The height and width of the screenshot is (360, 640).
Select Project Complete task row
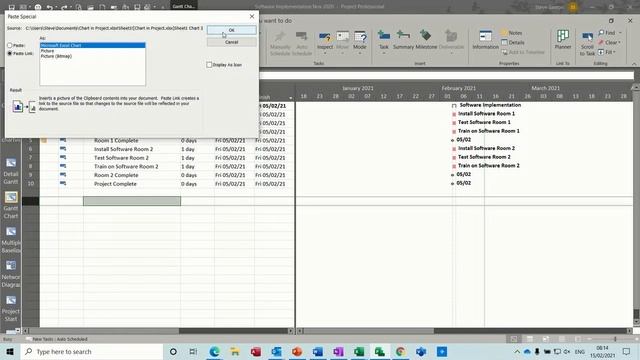click(115, 184)
